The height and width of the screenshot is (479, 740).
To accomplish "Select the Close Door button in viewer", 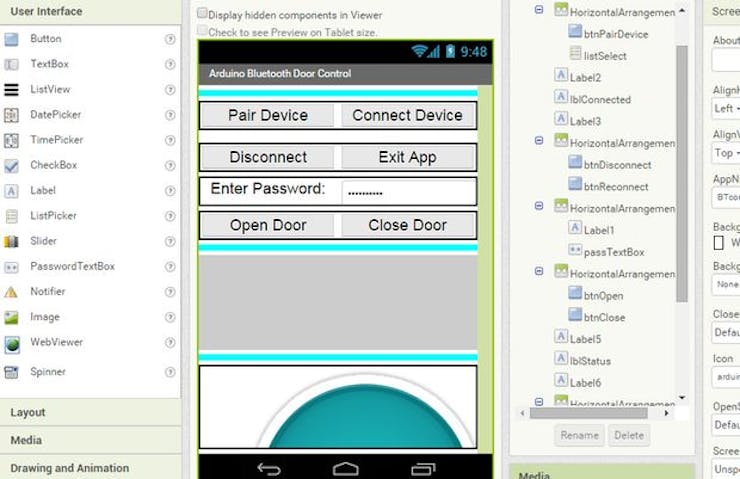I will tap(407, 225).
